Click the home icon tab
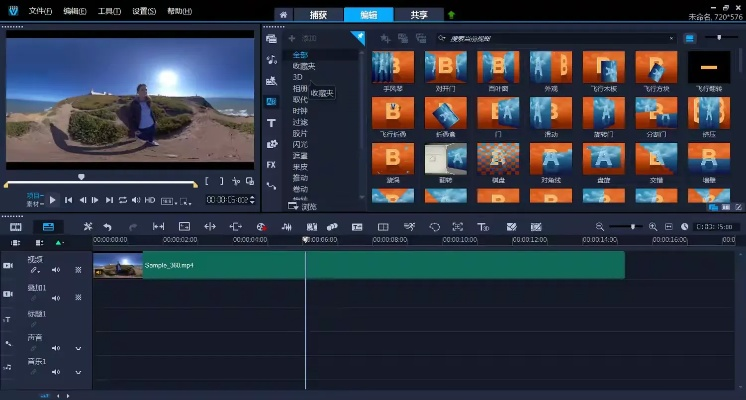The height and width of the screenshot is (400, 746). [283, 15]
